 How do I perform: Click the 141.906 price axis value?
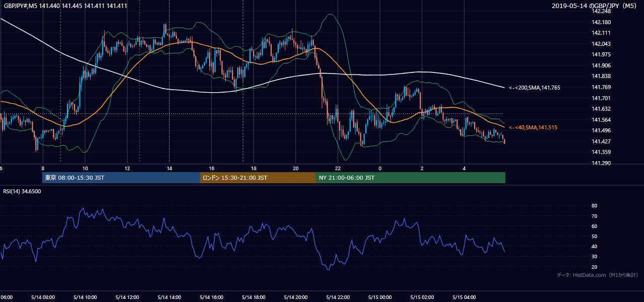601,65
